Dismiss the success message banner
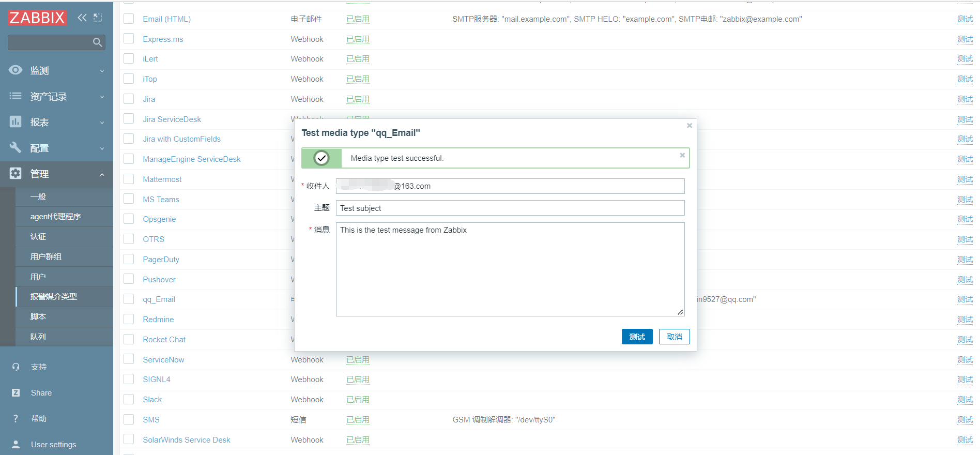The height and width of the screenshot is (455, 980). click(x=682, y=155)
